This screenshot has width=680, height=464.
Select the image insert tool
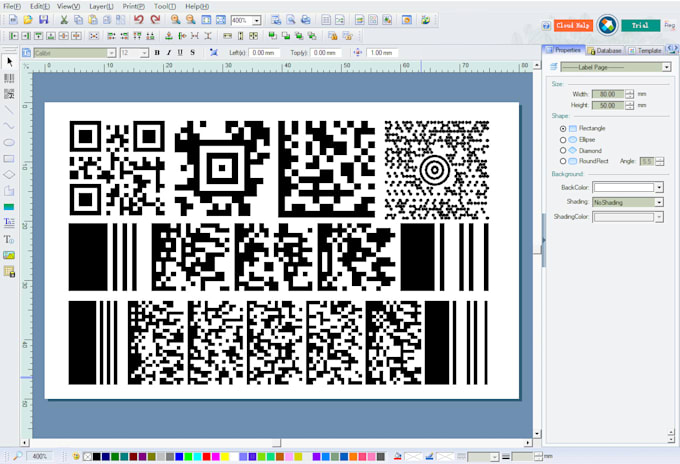pyautogui.click(x=9, y=255)
